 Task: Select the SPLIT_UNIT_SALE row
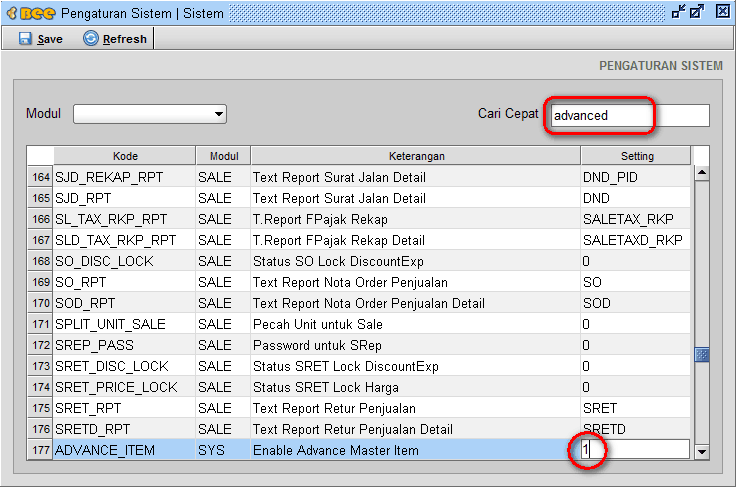tap(359, 324)
